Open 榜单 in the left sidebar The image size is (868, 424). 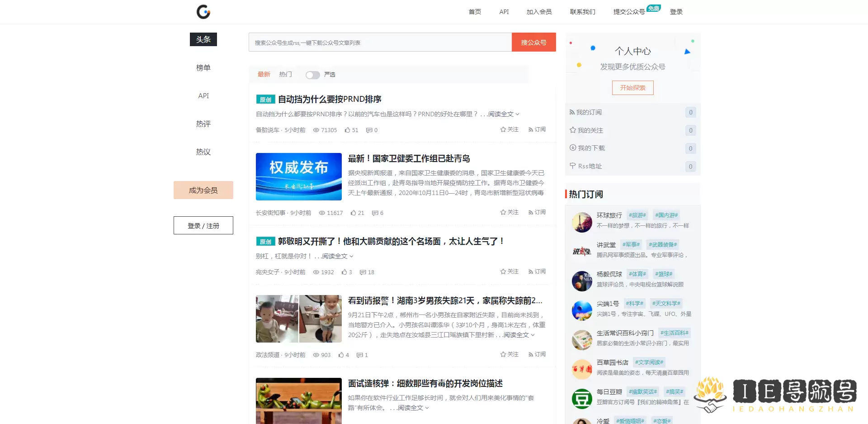(x=203, y=67)
